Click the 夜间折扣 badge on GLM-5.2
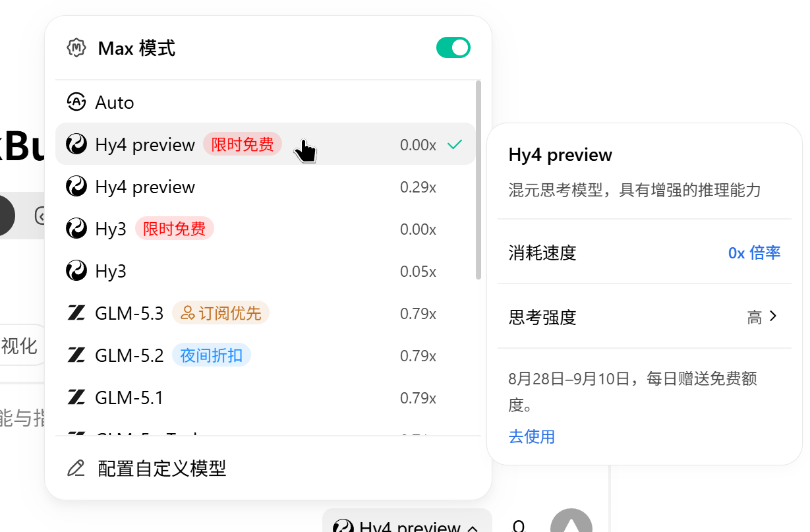This screenshot has height=532, width=810. (x=212, y=355)
